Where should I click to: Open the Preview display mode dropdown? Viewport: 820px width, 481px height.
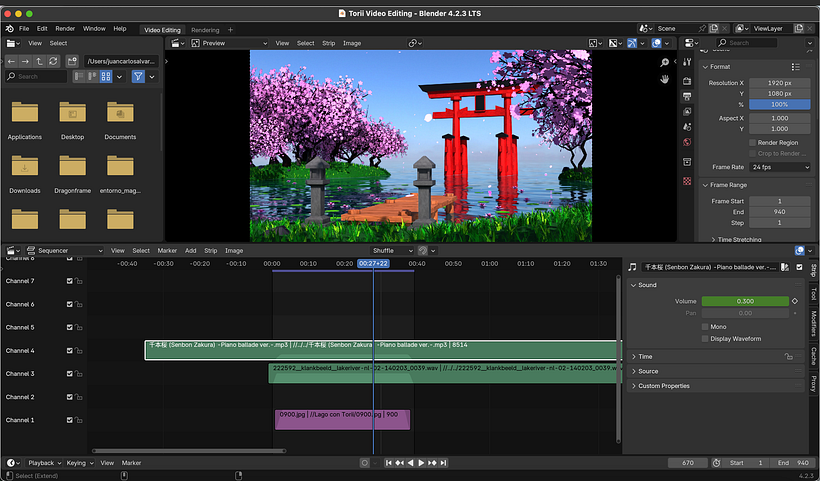[230, 43]
